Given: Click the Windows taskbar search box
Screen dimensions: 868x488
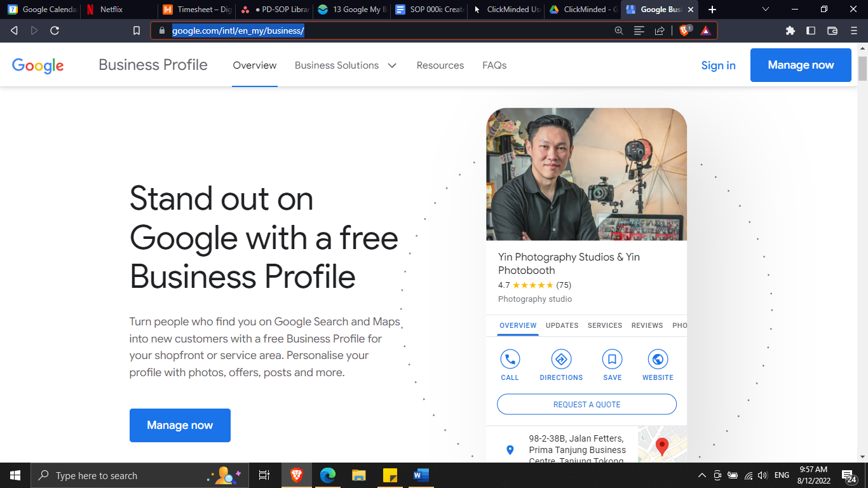Looking at the screenshot, I should pos(121,475).
